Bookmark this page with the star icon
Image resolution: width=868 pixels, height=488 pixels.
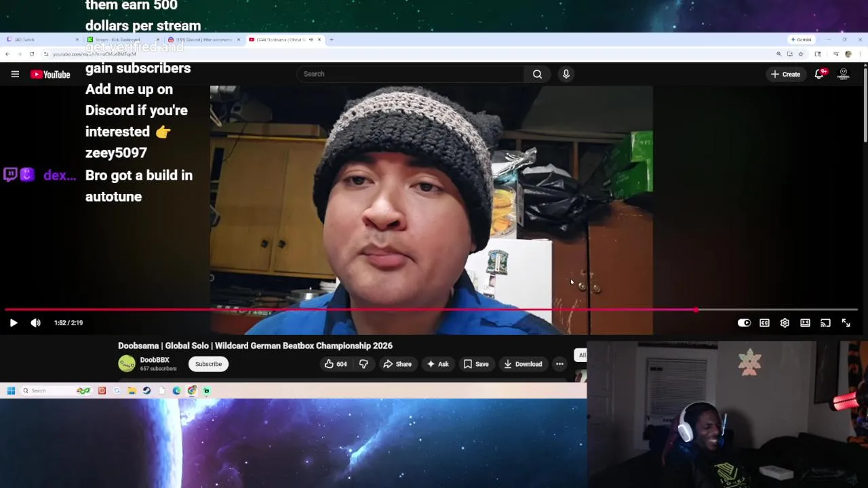coord(800,54)
